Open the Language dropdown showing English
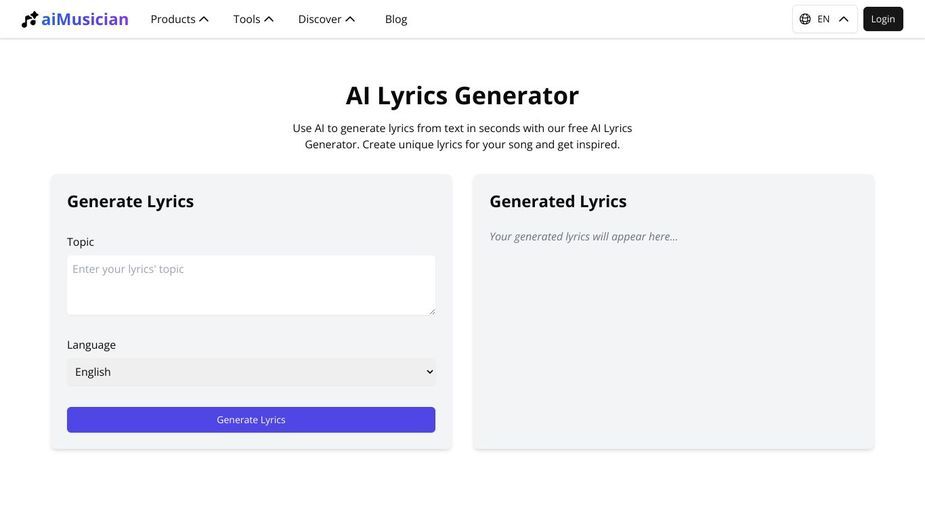This screenshot has height=520, width=925. coord(251,372)
